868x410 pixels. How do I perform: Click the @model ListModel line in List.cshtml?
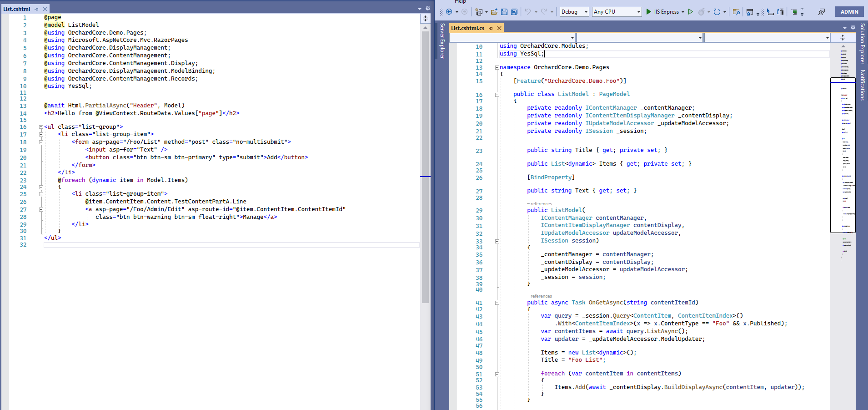click(71, 25)
